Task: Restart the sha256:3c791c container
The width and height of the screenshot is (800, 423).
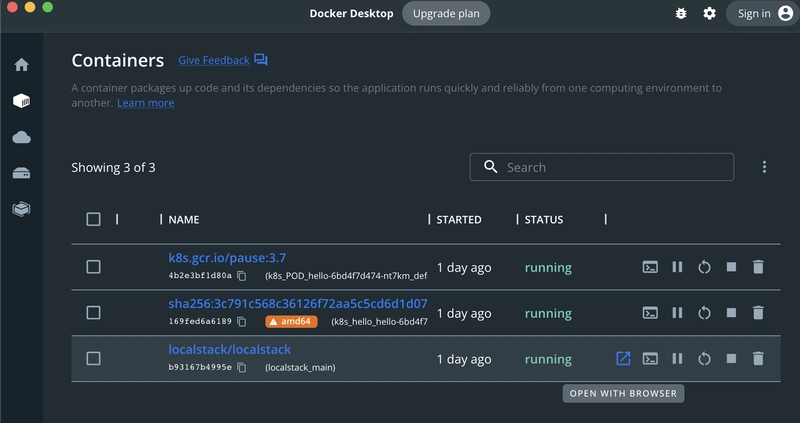Action: pyautogui.click(x=704, y=313)
